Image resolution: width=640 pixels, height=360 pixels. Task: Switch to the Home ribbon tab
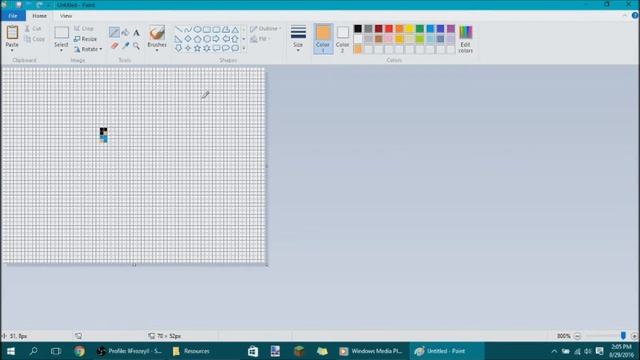click(x=40, y=16)
